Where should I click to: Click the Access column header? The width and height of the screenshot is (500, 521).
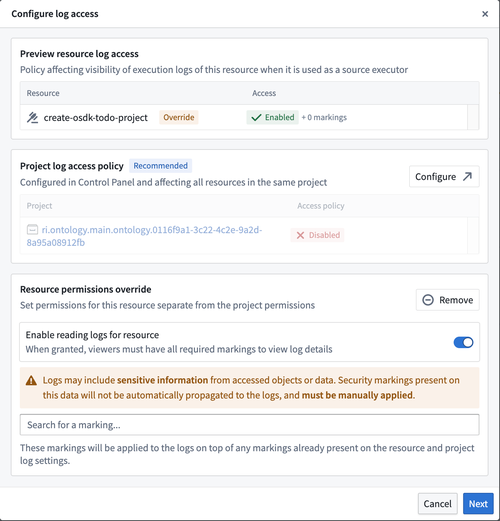pyautogui.click(x=264, y=93)
